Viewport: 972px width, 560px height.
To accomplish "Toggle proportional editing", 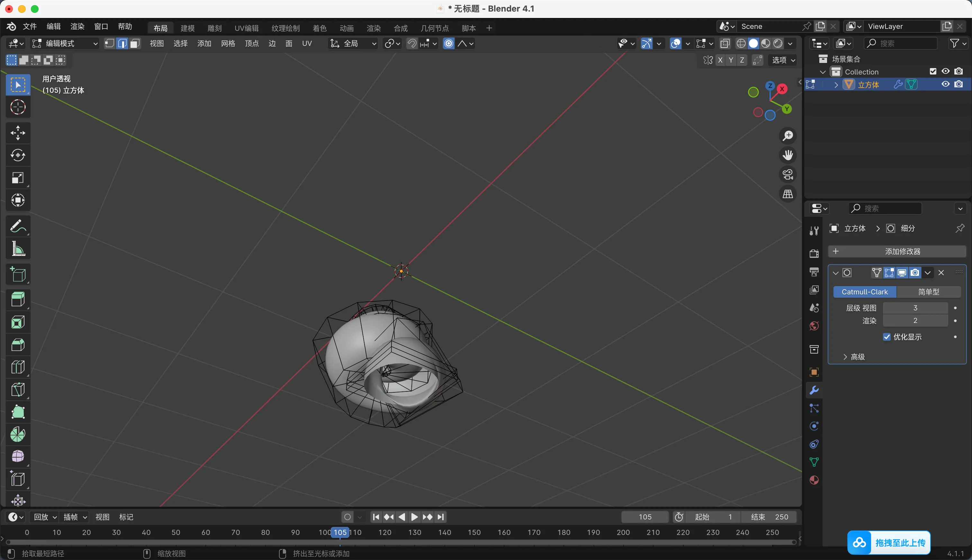I will click(x=448, y=43).
